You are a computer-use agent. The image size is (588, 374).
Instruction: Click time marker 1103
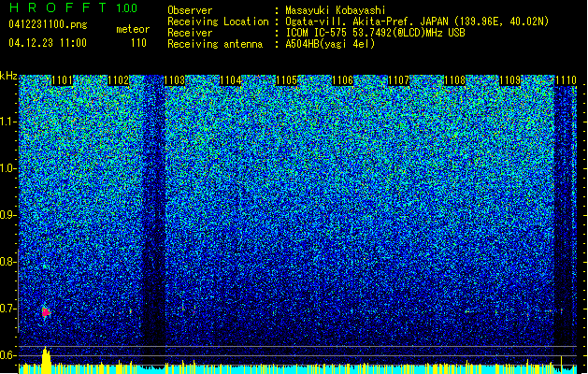[x=175, y=80]
